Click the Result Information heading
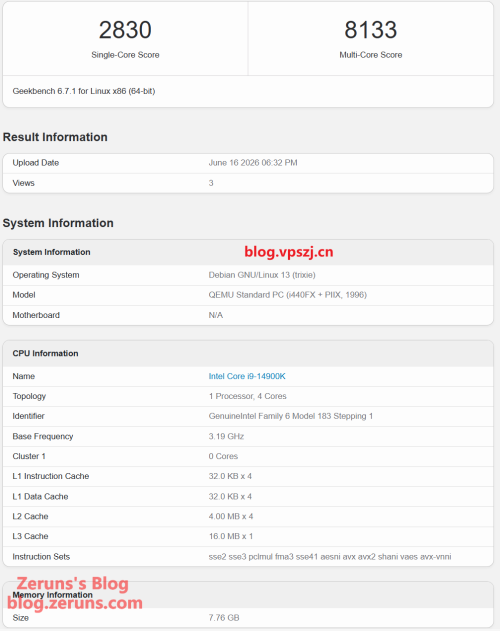 pos(55,137)
